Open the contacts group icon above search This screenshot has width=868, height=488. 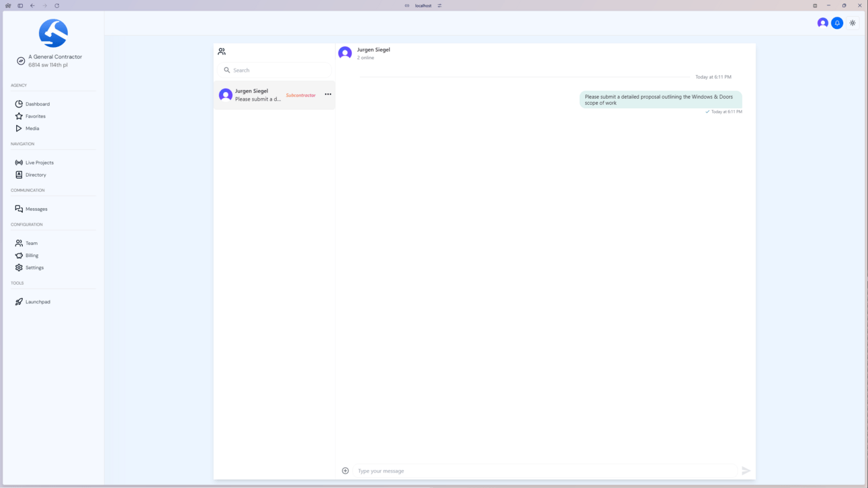222,51
